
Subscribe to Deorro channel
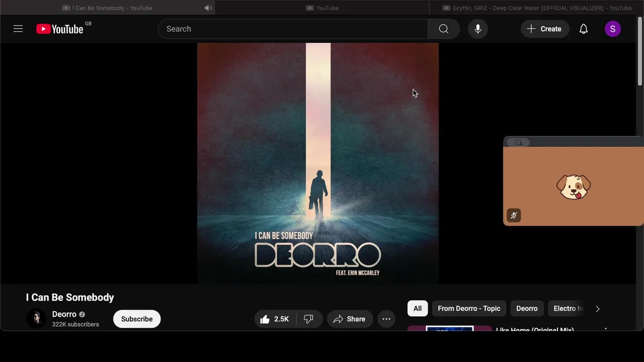(x=137, y=319)
